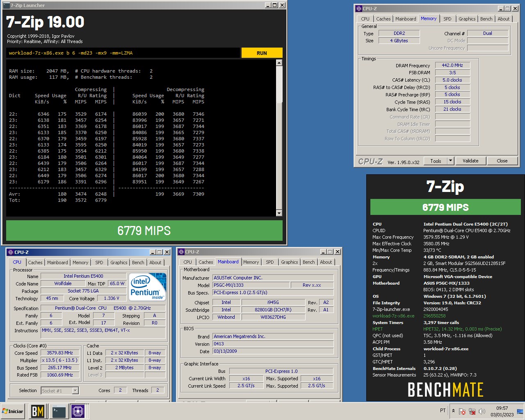525x420 pixels.
Task: Open SPD tab in CPU-Z Memory window
Action: [x=447, y=19]
